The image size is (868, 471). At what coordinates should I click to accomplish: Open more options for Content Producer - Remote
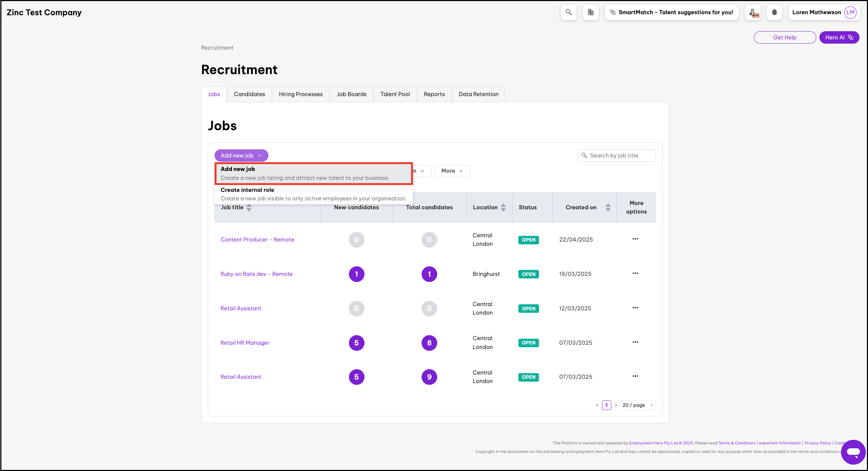click(635, 239)
